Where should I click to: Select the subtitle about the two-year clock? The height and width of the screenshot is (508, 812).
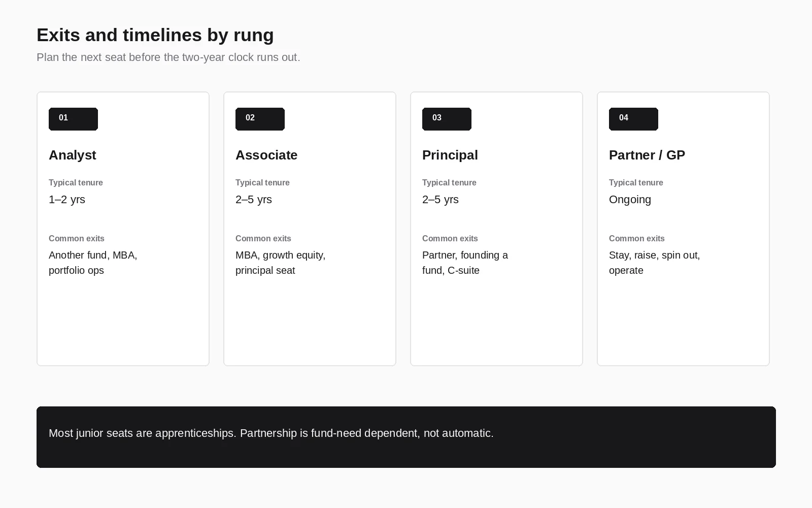coord(168,57)
